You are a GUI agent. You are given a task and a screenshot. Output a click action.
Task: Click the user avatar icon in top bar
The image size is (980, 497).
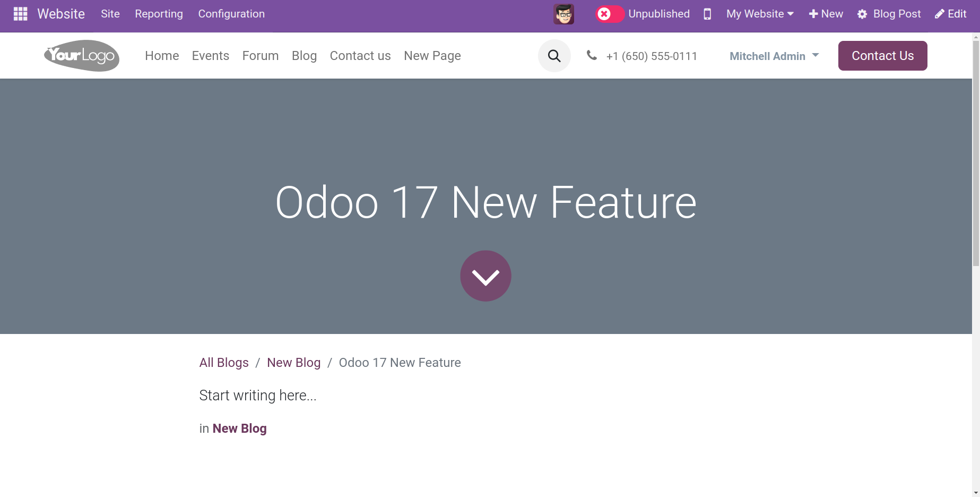563,14
